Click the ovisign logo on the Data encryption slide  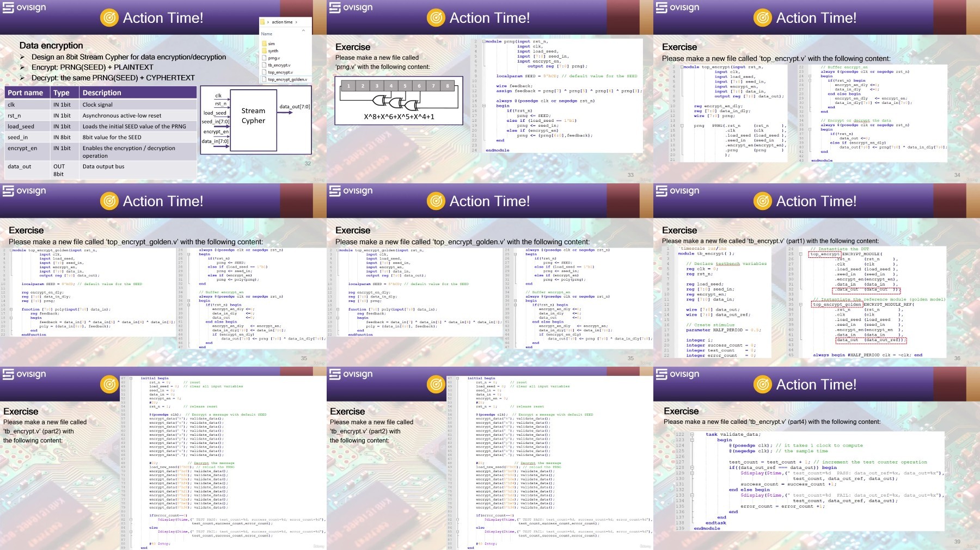pos(24,8)
